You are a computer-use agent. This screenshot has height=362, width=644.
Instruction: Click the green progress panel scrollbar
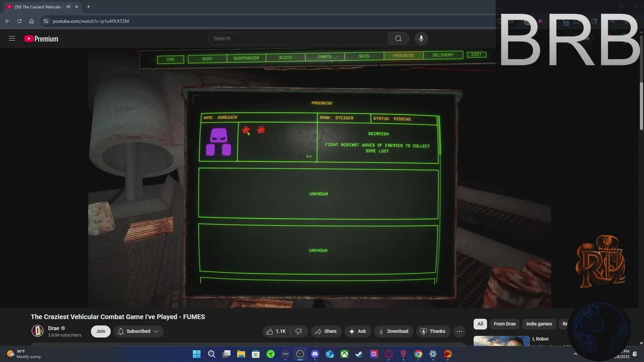(440, 135)
